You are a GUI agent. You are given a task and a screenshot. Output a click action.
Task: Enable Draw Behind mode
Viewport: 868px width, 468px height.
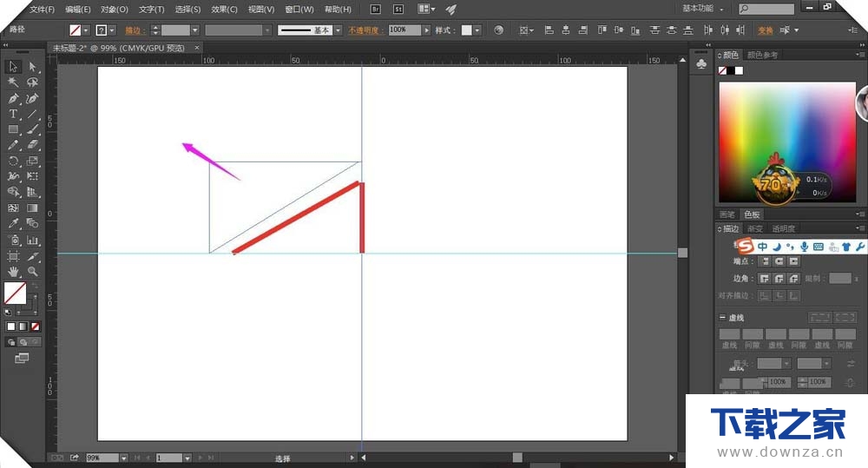(x=23, y=342)
